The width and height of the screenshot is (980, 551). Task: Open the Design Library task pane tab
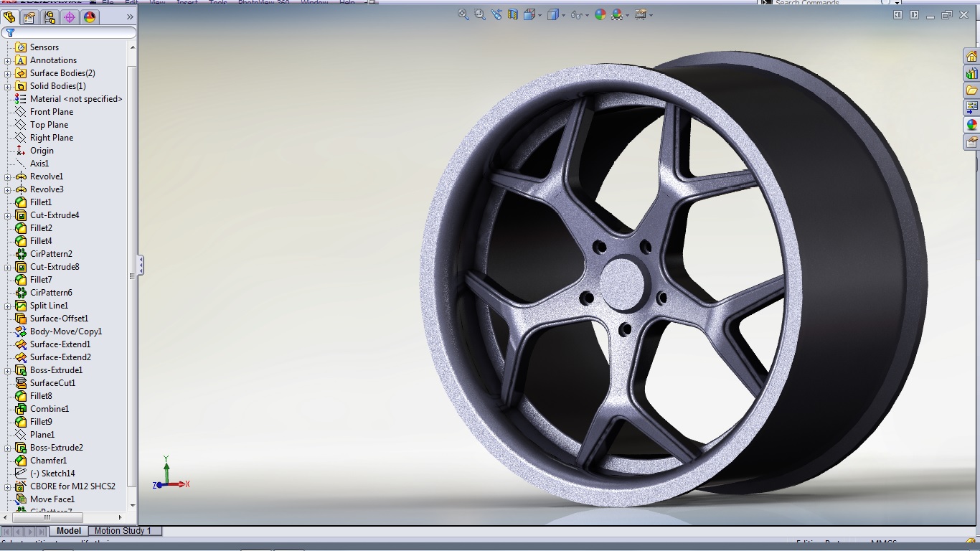click(x=971, y=73)
